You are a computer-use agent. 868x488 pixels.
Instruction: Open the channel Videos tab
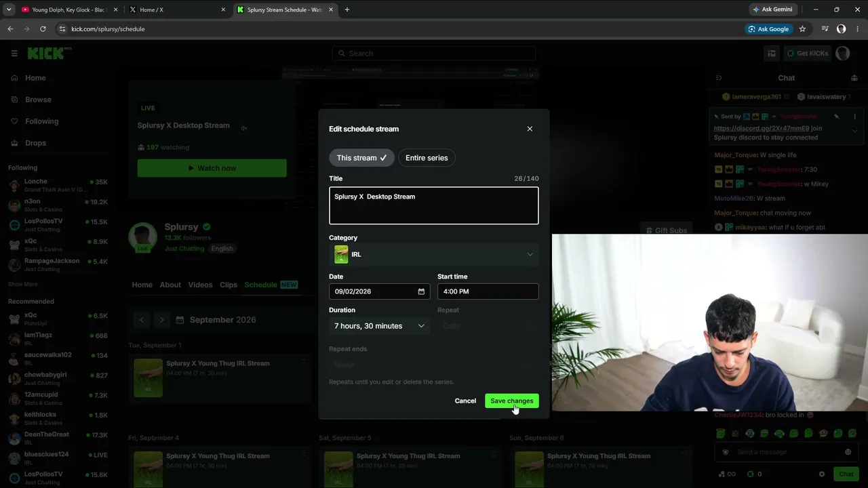click(x=200, y=285)
